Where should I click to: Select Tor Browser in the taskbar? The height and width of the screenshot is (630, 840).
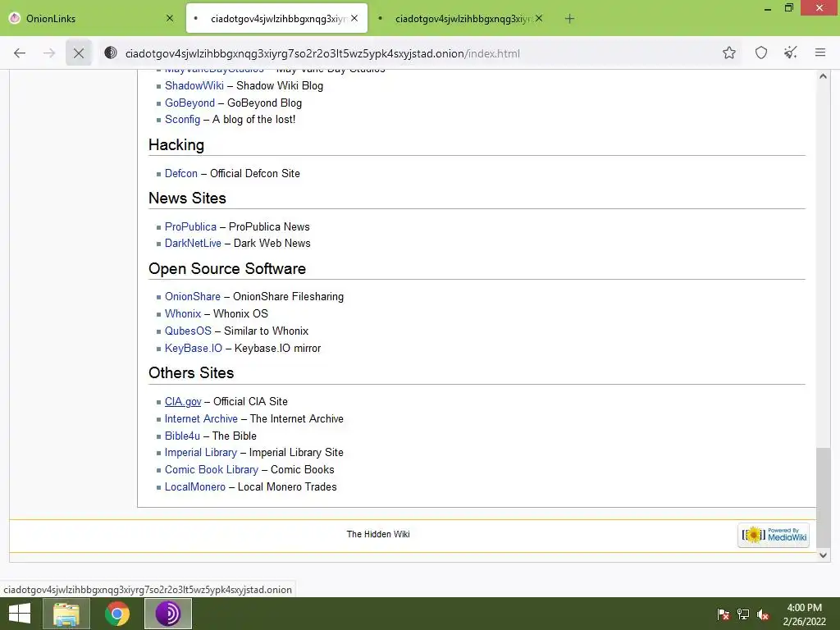[x=168, y=614]
